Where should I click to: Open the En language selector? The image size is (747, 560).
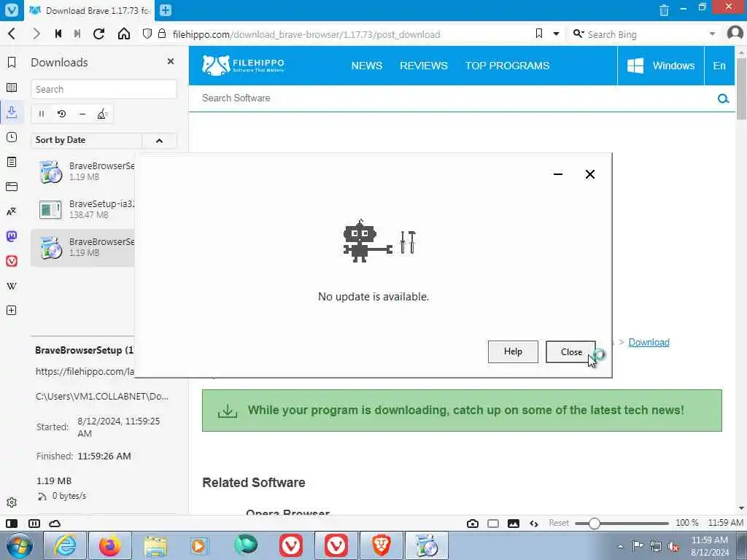tap(719, 66)
